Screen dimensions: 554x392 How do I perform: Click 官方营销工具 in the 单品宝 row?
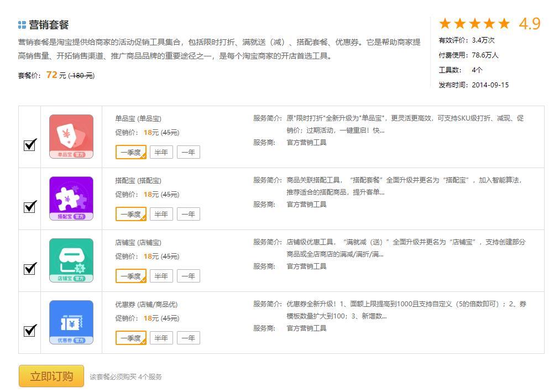(x=306, y=143)
